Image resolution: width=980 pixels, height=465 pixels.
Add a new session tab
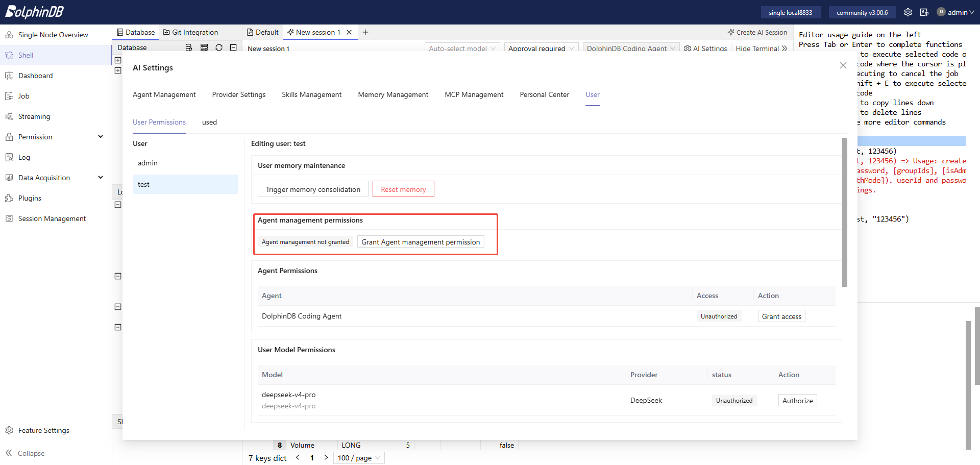coord(365,32)
